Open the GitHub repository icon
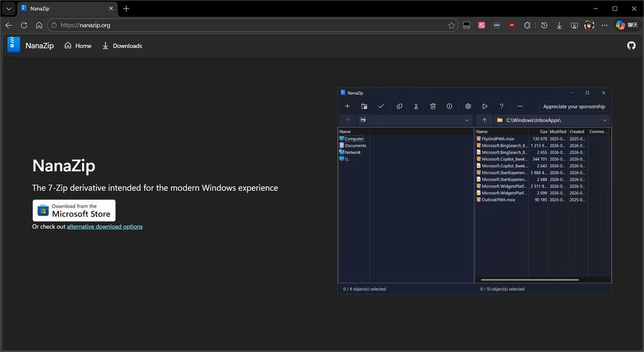Viewport: 644px width, 352px height. point(631,46)
